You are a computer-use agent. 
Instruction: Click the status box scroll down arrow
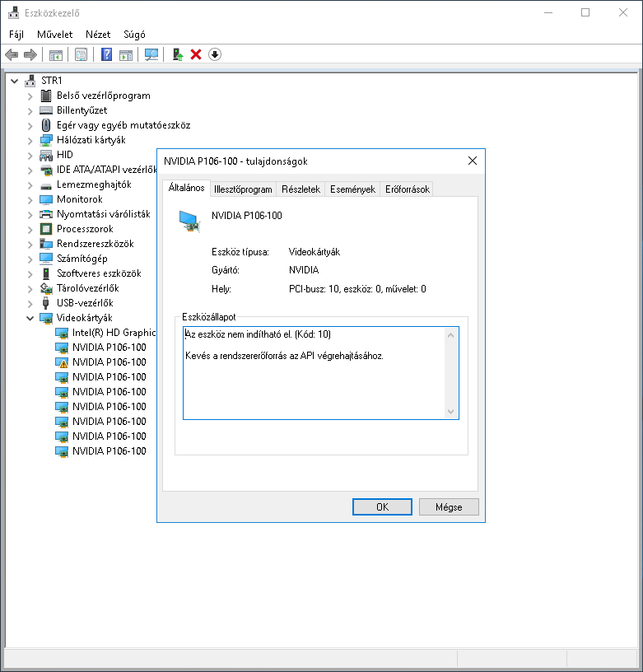click(450, 412)
